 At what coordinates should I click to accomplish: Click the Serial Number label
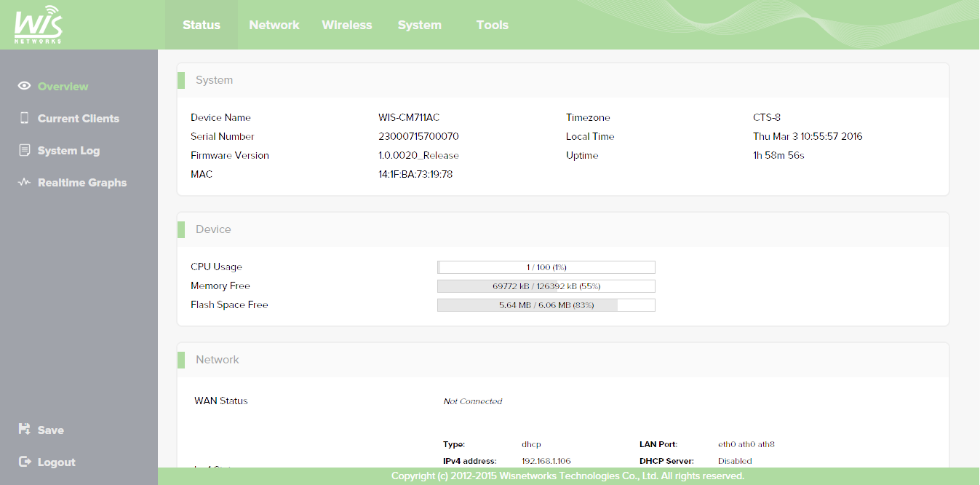click(x=223, y=136)
